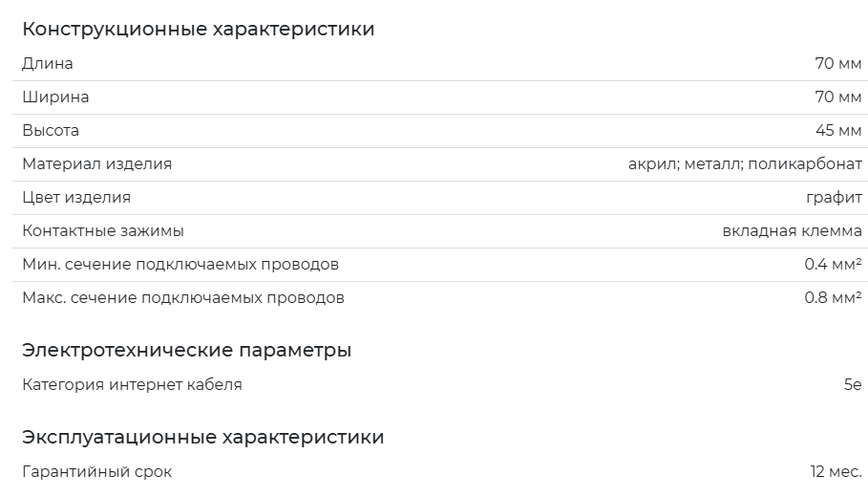The image size is (868, 497).
Task: Click the 70 мм length value
Action: click(x=838, y=64)
